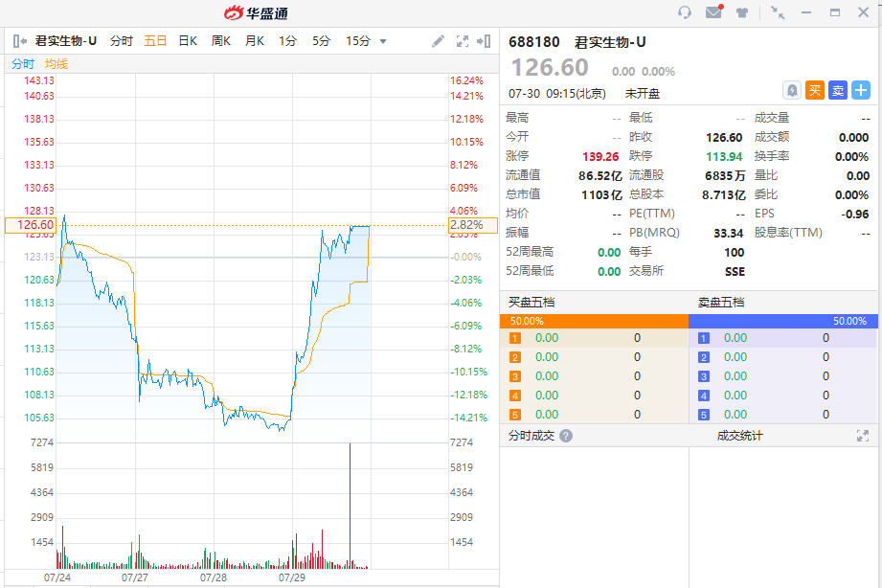This screenshot has width=882, height=588.
Task: Click the orange 50.00% buy ratio bar
Action: (594, 321)
